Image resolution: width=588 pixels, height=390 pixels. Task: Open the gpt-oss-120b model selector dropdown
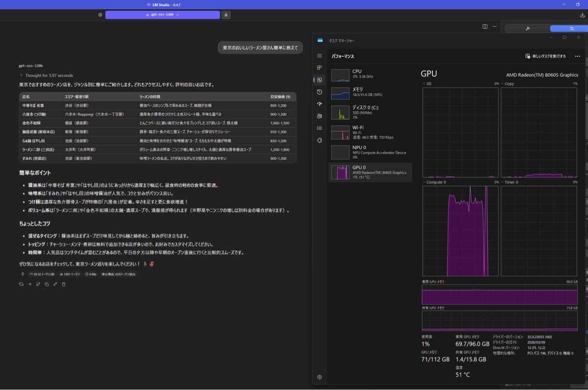pos(162,15)
